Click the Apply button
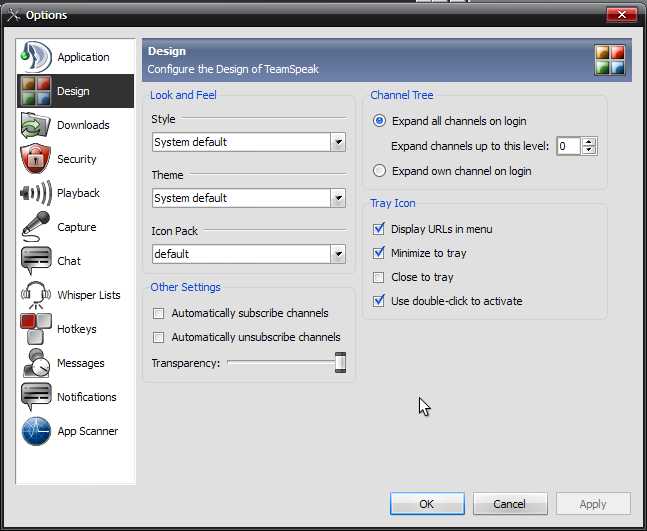This screenshot has width=647, height=531. click(x=593, y=504)
